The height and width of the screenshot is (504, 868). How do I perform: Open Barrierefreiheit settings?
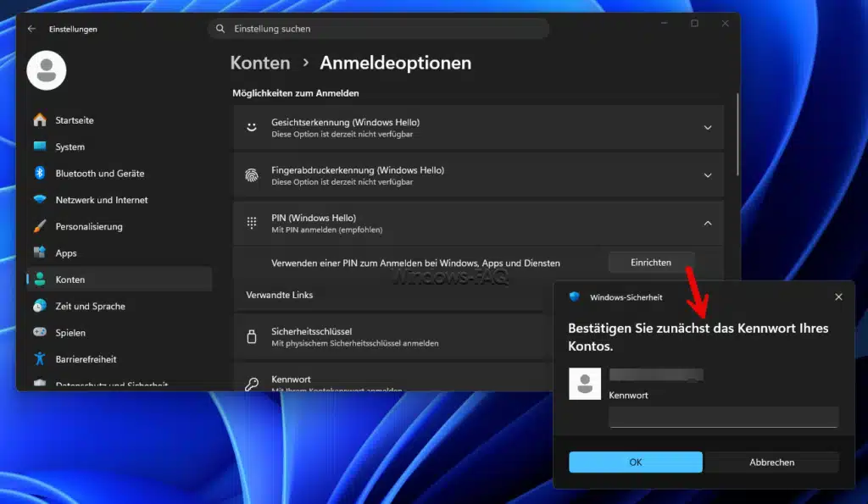(x=119, y=359)
